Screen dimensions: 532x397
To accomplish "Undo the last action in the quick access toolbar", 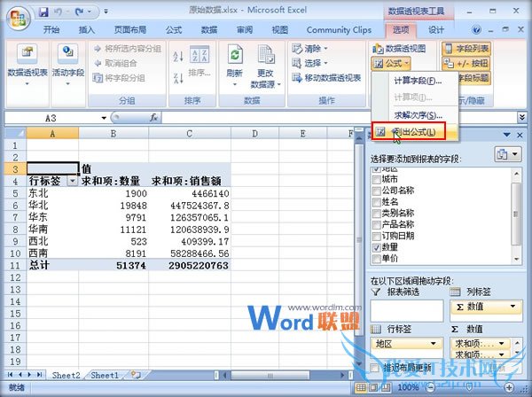I will pyautogui.click(x=59, y=12).
